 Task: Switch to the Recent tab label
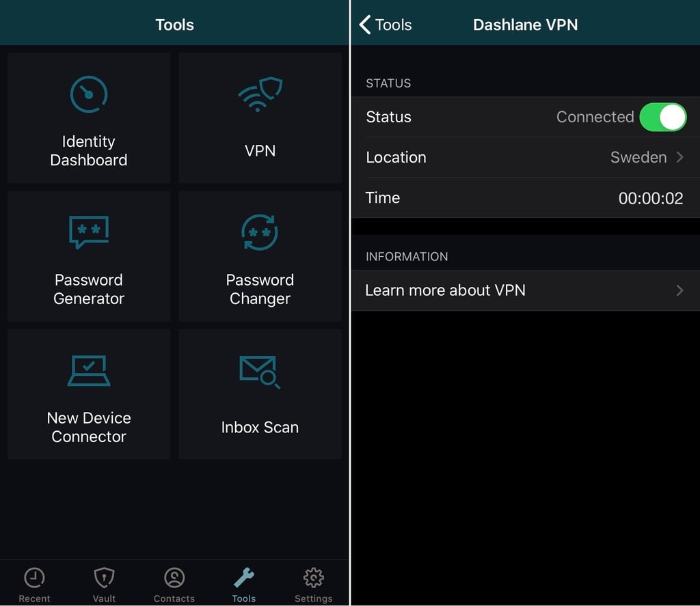[x=34, y=598]
